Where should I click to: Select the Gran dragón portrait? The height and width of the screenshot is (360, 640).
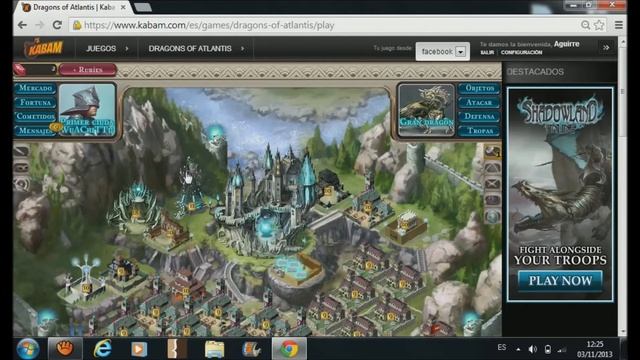tap(427, 109)
